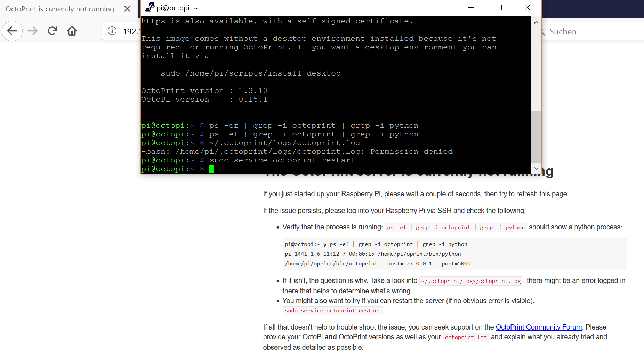The image size is (644, 357).
Task: Focus the Suchen search field
Action: (x=591, y=32)
